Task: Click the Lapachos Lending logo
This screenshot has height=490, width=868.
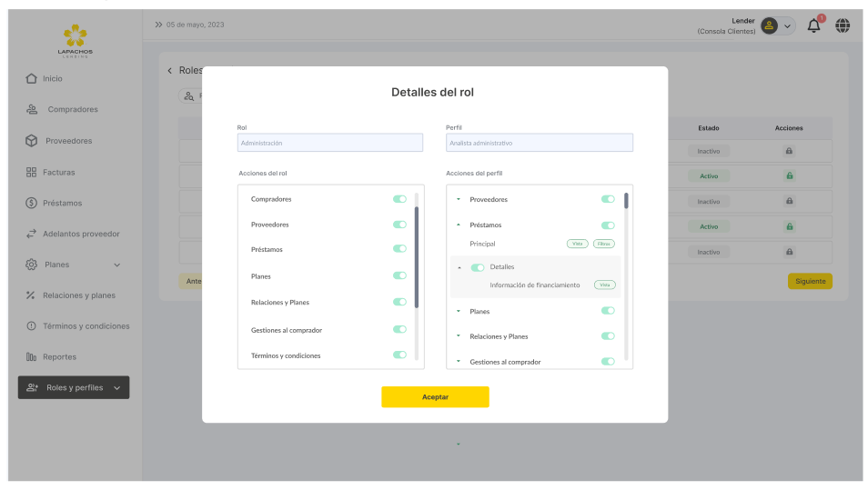Action: pyautogui.click(x=75, y=41)
